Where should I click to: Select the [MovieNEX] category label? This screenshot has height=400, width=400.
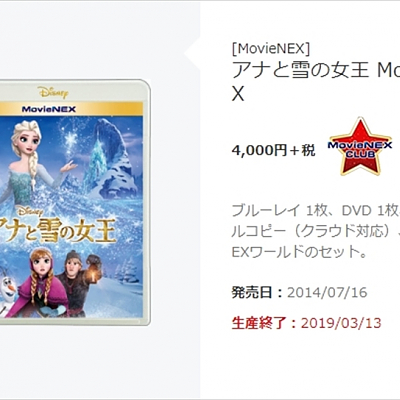[x=271, y=49]
